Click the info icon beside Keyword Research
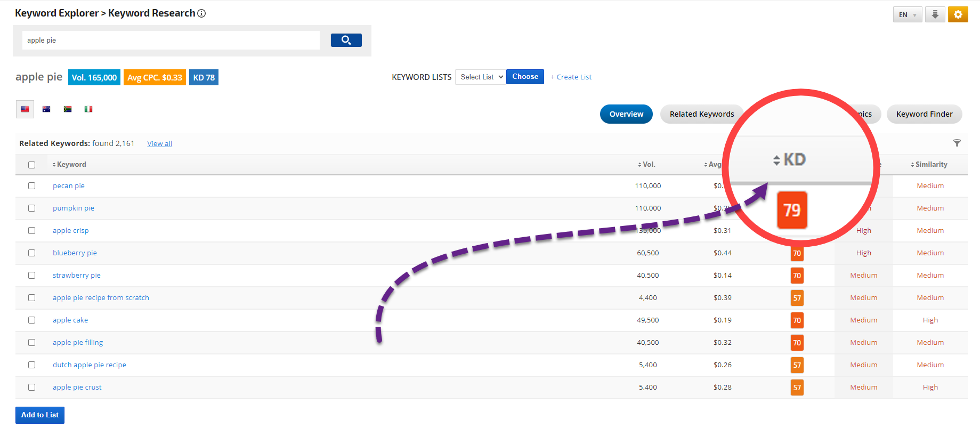 point(201,13)
